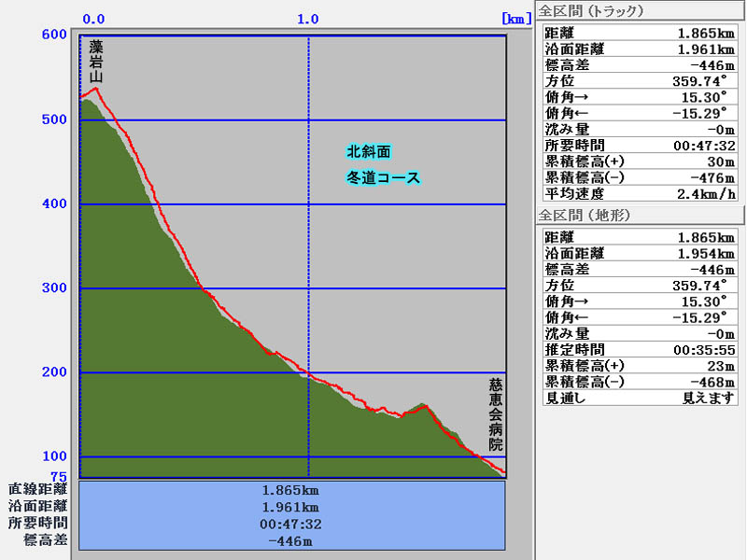Select the 見通し 見えます row
747x560 pixels.
coord(640,398)
